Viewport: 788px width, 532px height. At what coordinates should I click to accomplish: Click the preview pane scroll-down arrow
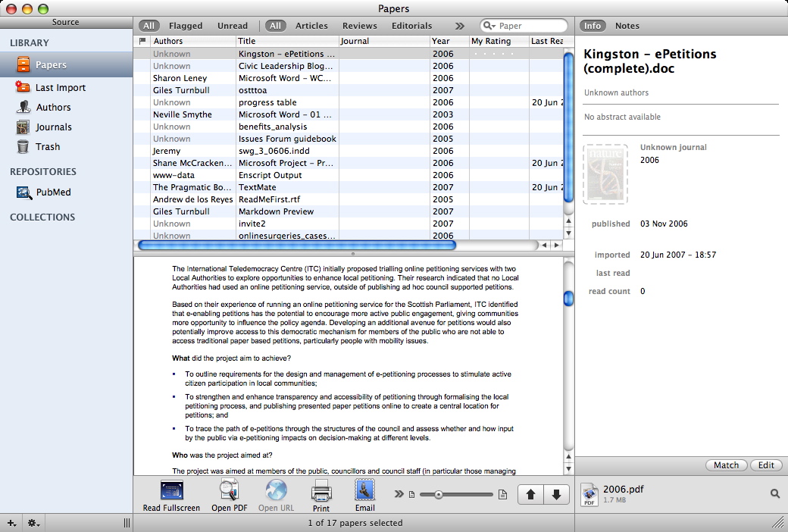tap(568, 468)
